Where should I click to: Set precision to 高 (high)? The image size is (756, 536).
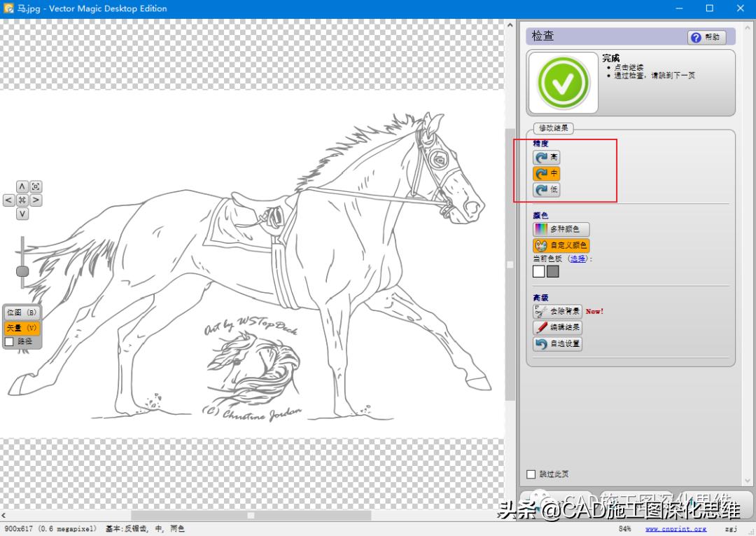(x=546, y=158)
